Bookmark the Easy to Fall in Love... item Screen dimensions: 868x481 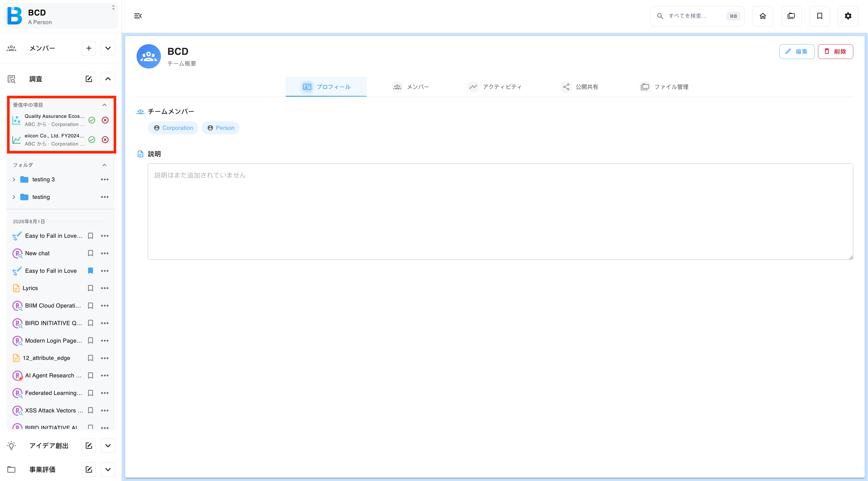tap(90, 236)
